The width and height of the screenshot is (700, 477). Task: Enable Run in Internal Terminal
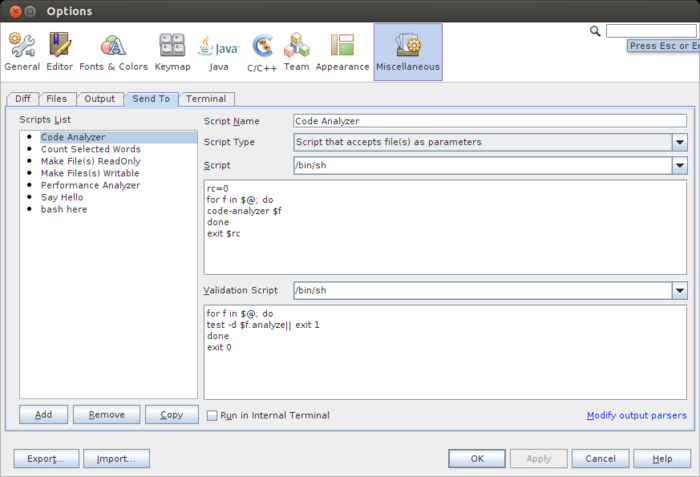point(212,416)
